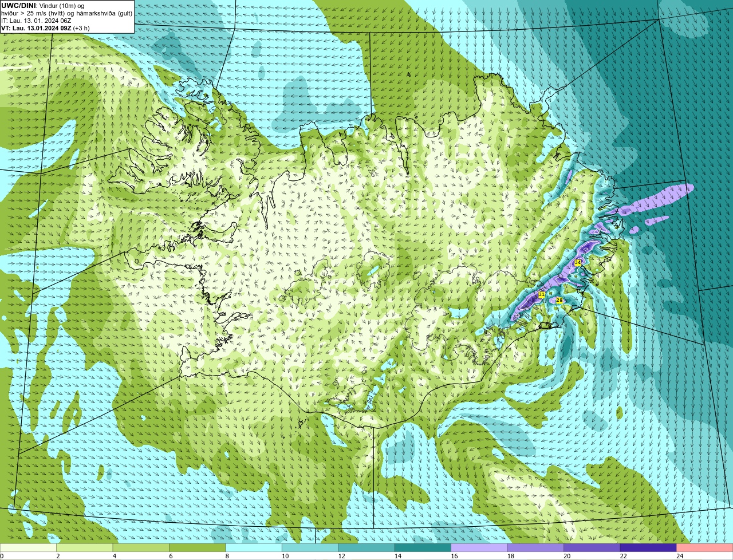The width and height of the screenshot is (733, 560).
Task: Click the 2–4 m/s light green swatch
Action: (x=84, y=547)
